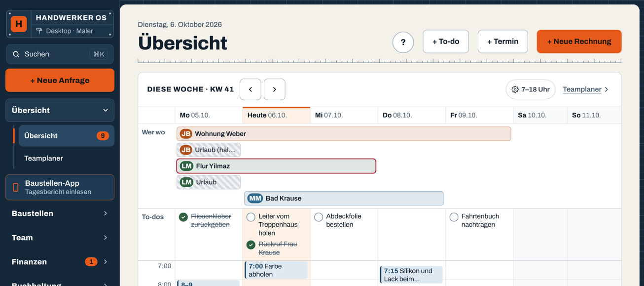Open the 8–9 appointment on Monday
The image size is (644, 286).
pos(208,283)
